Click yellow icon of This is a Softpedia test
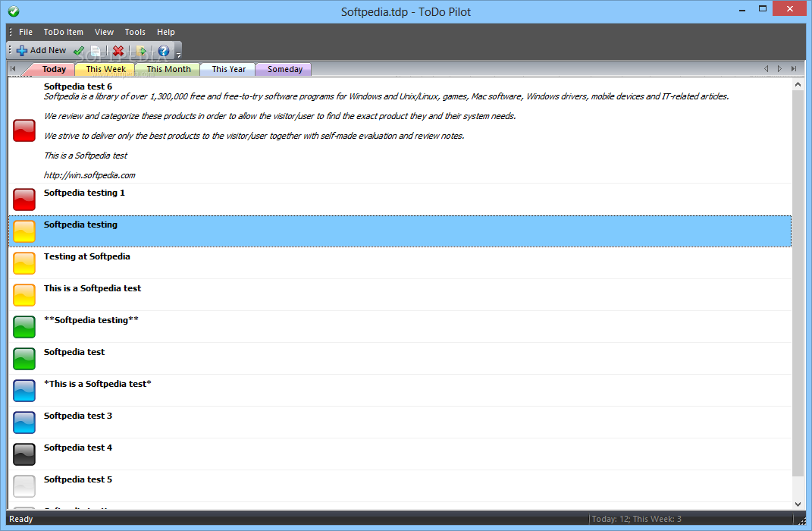 (x=24, y=295)
